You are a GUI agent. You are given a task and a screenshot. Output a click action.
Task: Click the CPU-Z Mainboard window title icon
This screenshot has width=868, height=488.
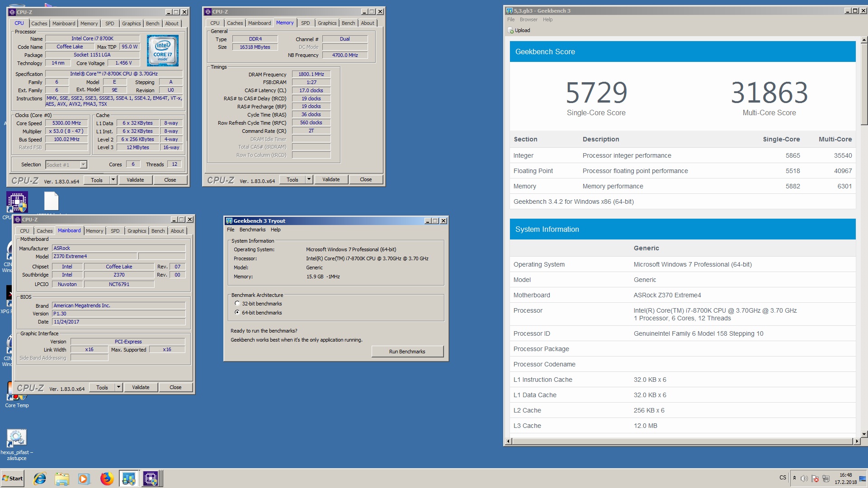click(x=18, y=220)
